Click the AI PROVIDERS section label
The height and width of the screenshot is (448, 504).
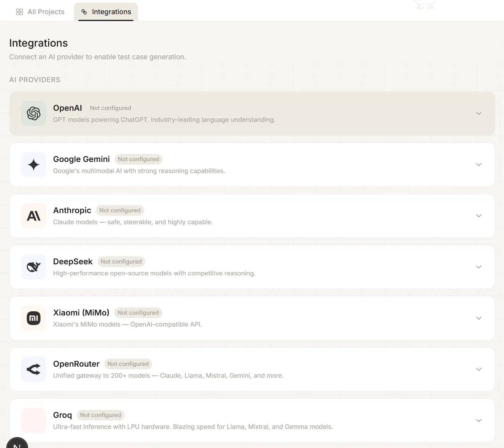[x=35, y=80]
